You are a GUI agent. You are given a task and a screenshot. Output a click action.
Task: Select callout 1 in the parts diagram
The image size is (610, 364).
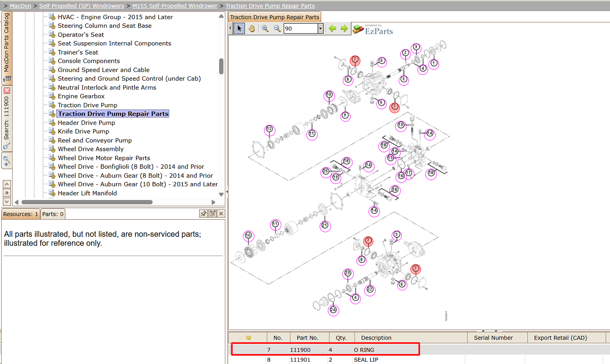point(434,63)
